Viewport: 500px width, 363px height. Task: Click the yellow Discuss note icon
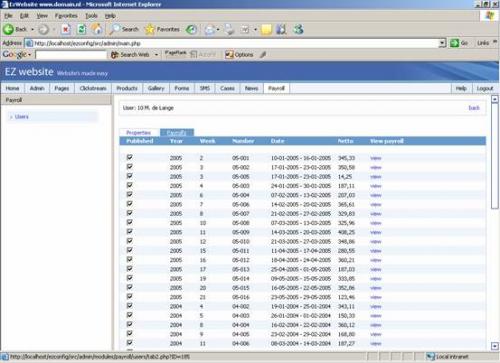pos(266,29)
